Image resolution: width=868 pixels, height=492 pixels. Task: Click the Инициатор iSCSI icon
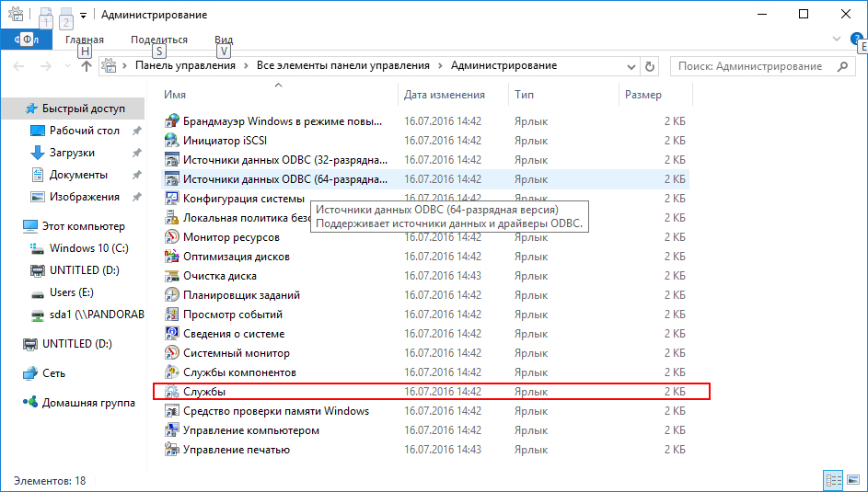171,141
